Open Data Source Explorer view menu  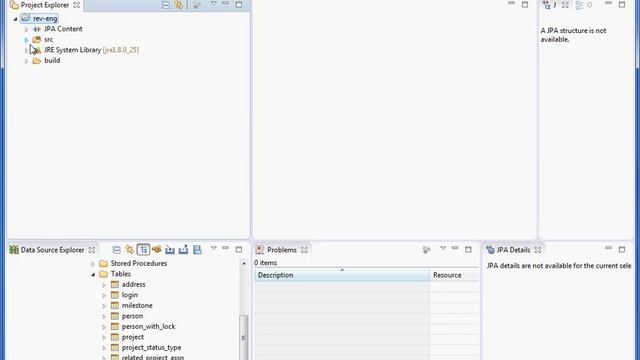(213, 248)
